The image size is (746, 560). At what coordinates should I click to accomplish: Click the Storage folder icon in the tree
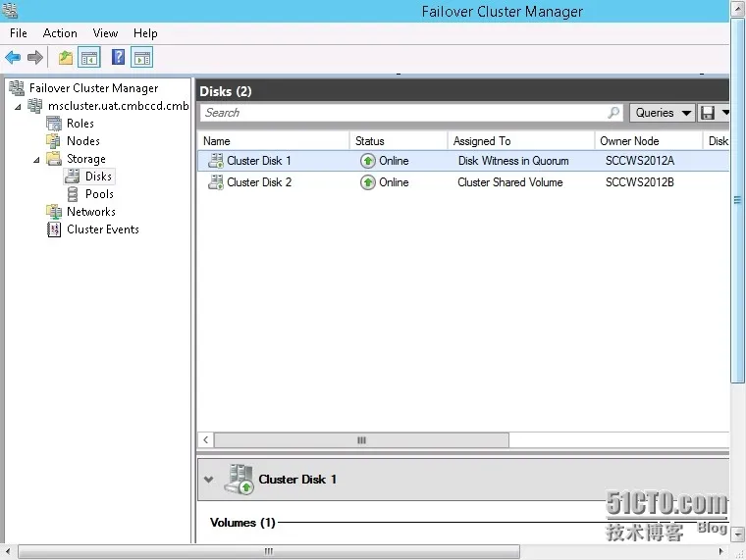pyautogui.click(x=54, y=158)
